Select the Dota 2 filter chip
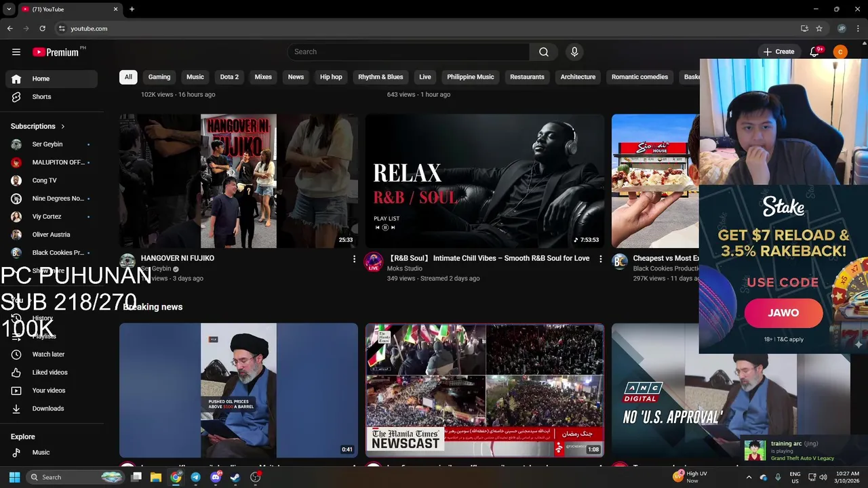This screenshot has width=868, height=488. pyautogui.click(x=229, y=77)
